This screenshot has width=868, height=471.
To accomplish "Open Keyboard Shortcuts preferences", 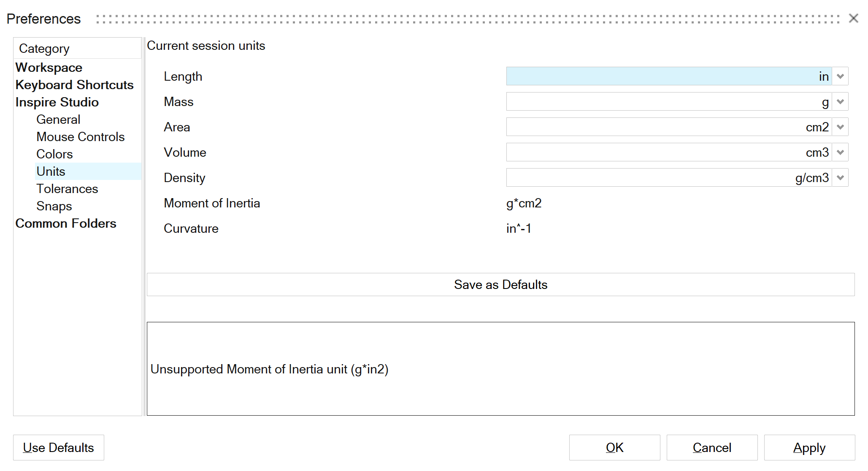I will [x=75, y=85].
